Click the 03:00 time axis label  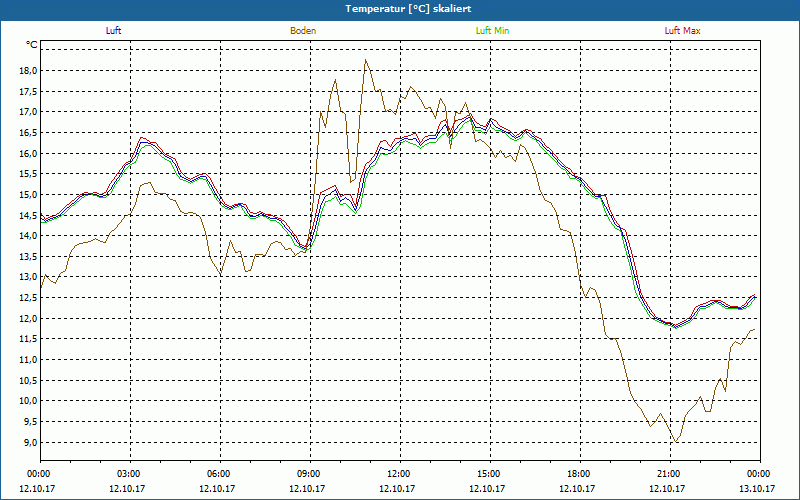[x=128, y=474]
